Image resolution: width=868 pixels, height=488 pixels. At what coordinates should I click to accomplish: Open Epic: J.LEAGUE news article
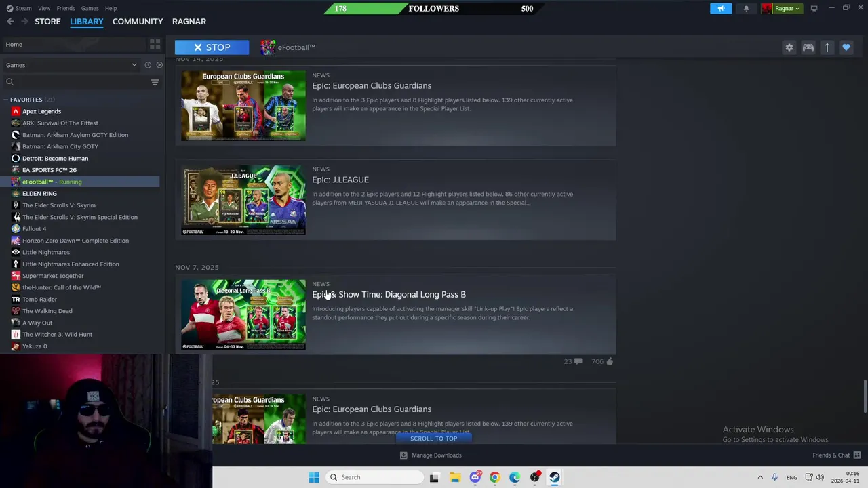340,180
